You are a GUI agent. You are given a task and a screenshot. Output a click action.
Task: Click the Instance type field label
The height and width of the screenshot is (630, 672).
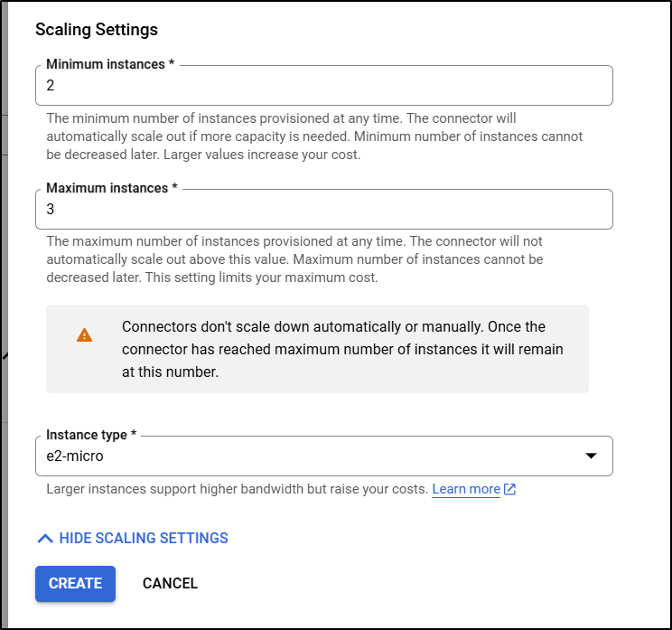point(91,435)
